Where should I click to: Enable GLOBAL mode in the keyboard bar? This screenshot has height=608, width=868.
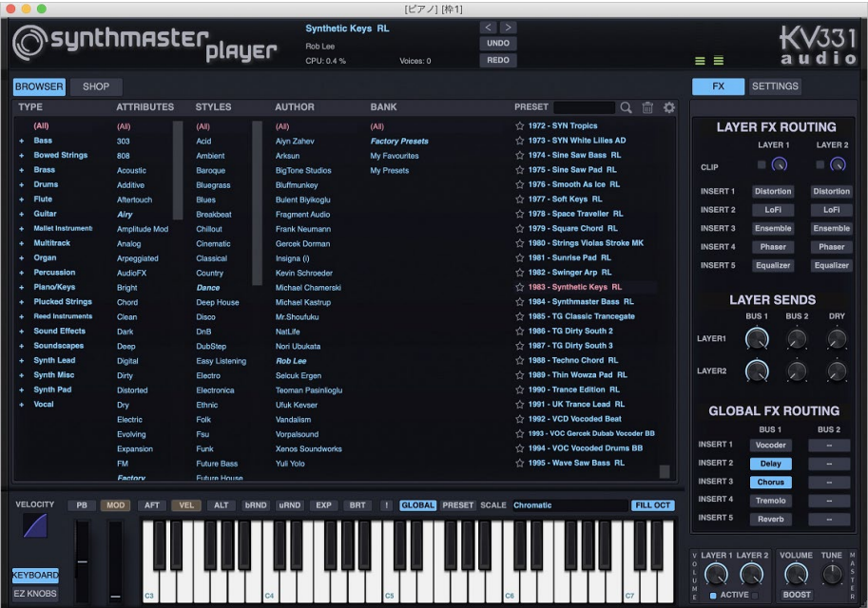pyautogui.click(x=417, y=505)
